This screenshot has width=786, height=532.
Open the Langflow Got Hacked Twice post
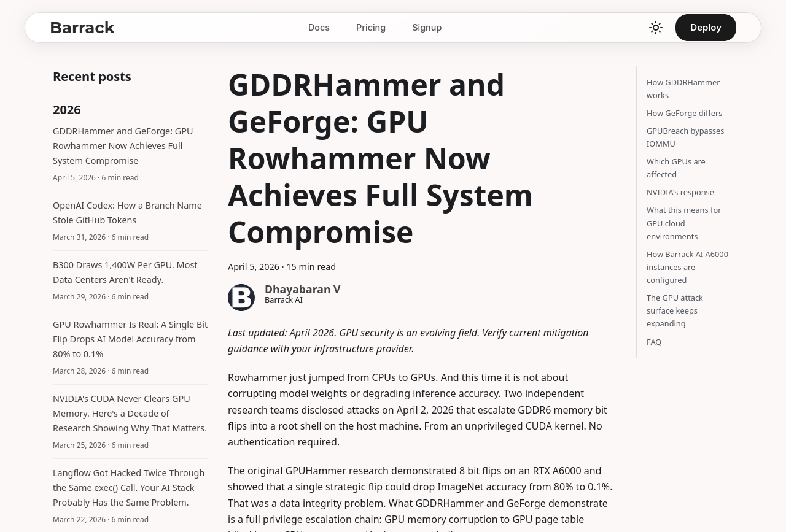[x=128, y=488]
